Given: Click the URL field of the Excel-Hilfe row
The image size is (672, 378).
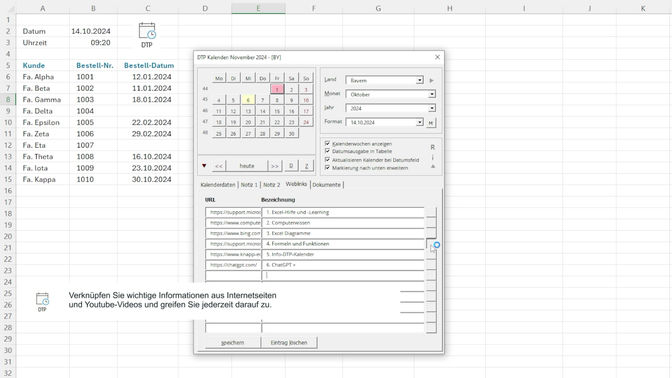Looking at the screenshot, I should click(x=233, y=212).
